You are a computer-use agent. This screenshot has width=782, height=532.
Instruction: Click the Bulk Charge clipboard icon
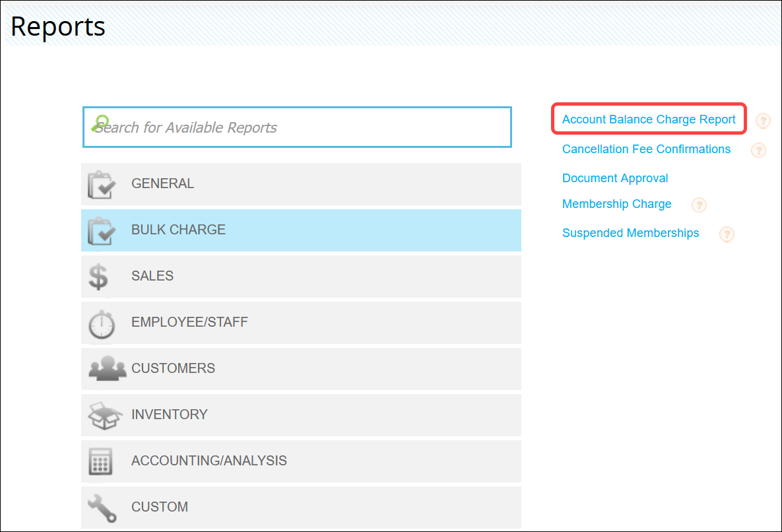click(x=102, y=231)
